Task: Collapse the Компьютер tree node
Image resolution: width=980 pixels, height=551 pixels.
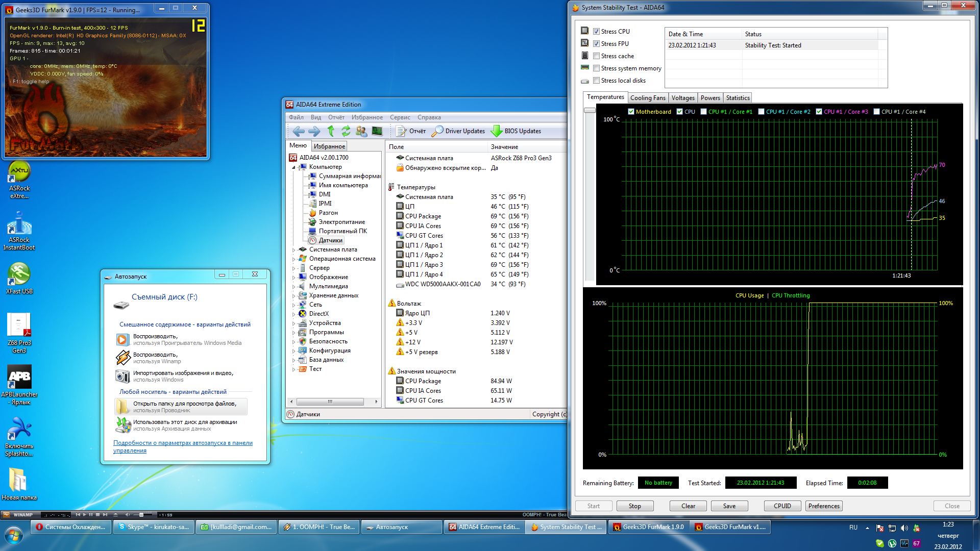Action: point(294,167)
